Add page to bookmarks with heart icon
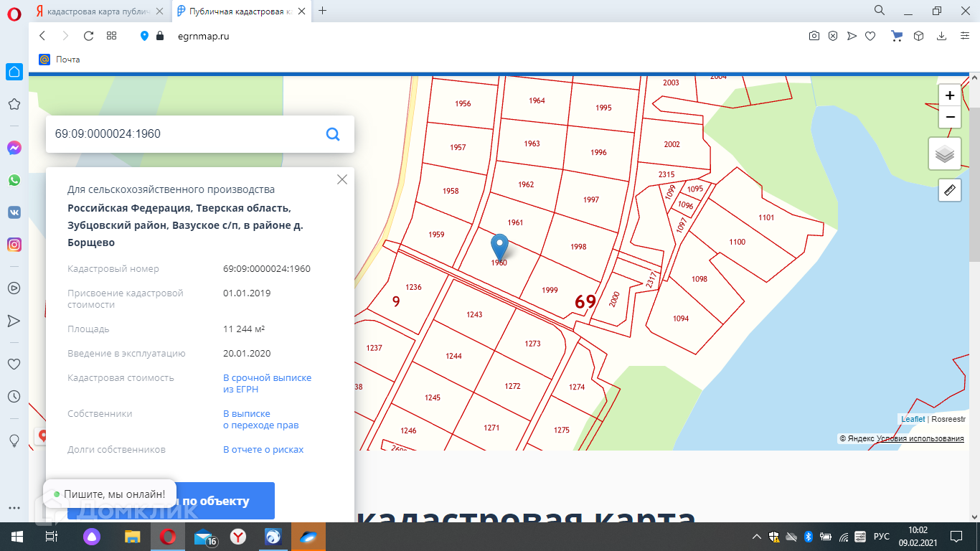The height and width of the screenshot is (551, 980). [870, 36]
